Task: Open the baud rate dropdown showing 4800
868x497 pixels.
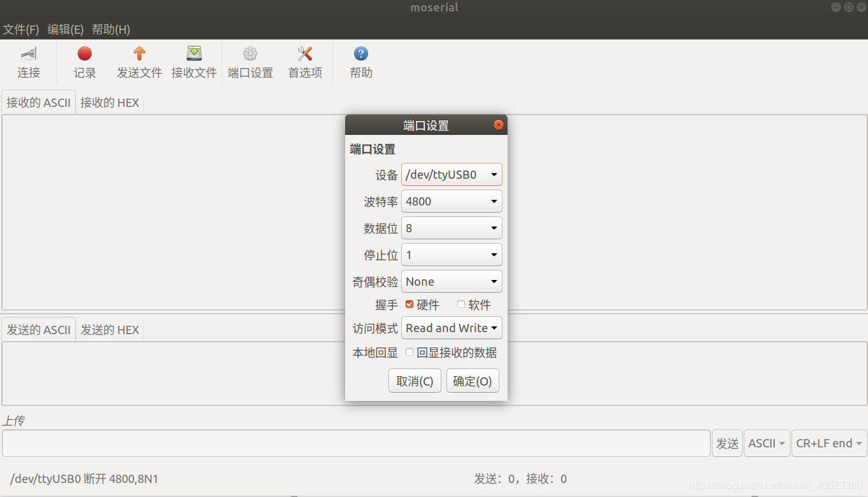Action: [x=452, y=201]
